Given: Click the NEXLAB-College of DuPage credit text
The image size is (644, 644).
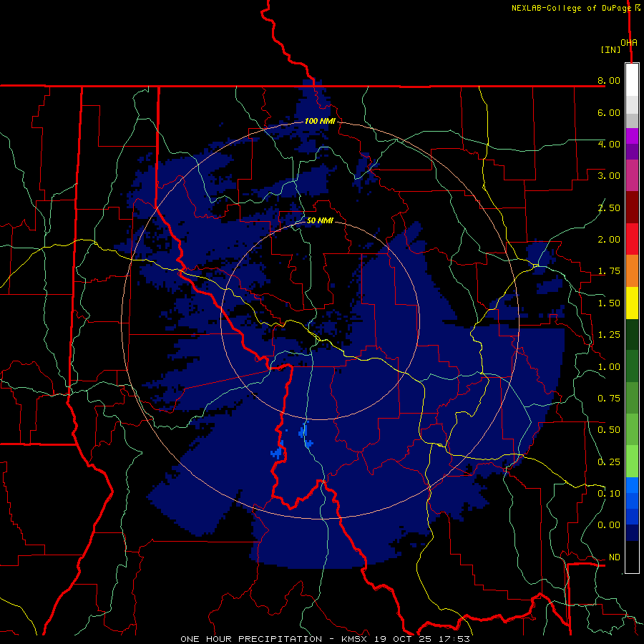Looking at the screenshot, I should (571, 8).
